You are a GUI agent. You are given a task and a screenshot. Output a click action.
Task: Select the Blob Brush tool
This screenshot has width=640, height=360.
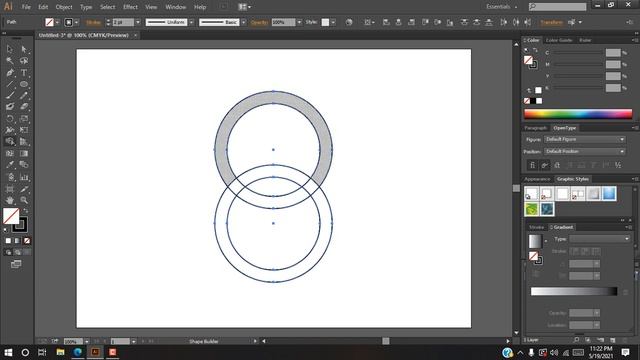[x=10, y=107]
